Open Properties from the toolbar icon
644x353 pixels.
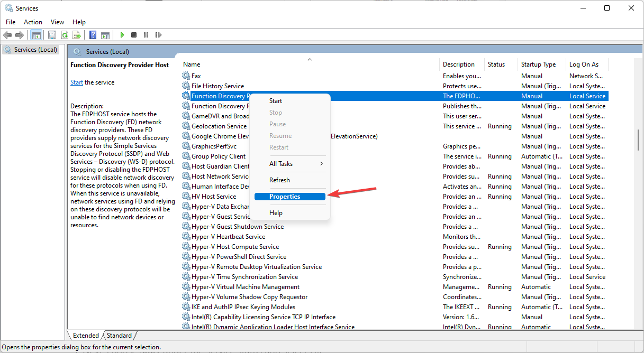pyautogui.click(x=52, y=35)
